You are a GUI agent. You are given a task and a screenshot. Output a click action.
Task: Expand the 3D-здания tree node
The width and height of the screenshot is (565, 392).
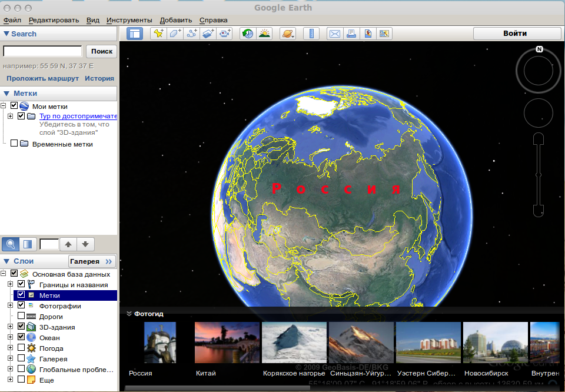coord(10,327)
